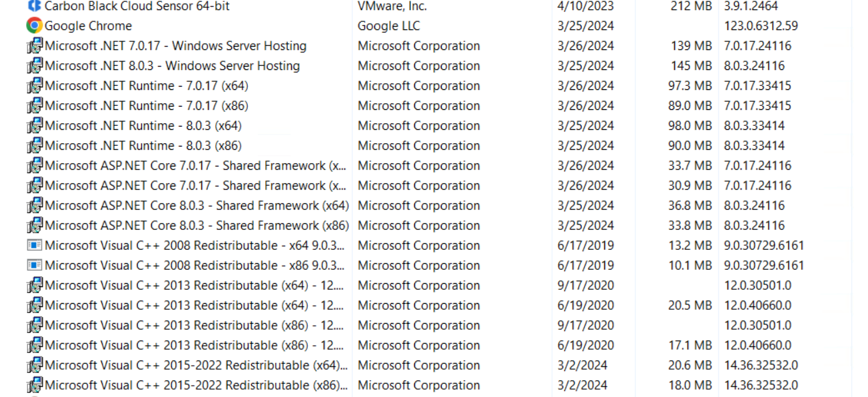
Task: Click icon for .NET Runtime 7.0.17 (x86)
Action: pyautogui.click(x=34, y=106)
